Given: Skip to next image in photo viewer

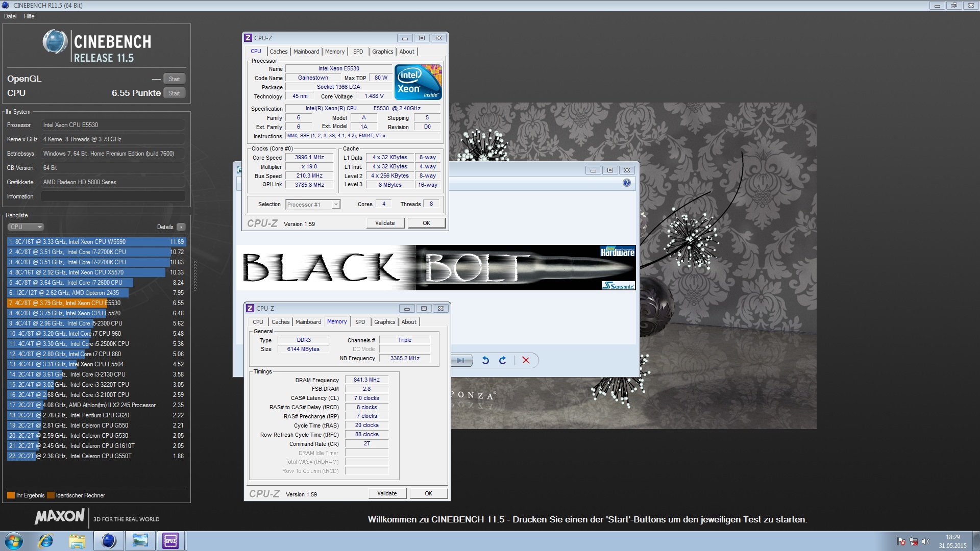Looking at the screenshot, I should coord(460,360).
